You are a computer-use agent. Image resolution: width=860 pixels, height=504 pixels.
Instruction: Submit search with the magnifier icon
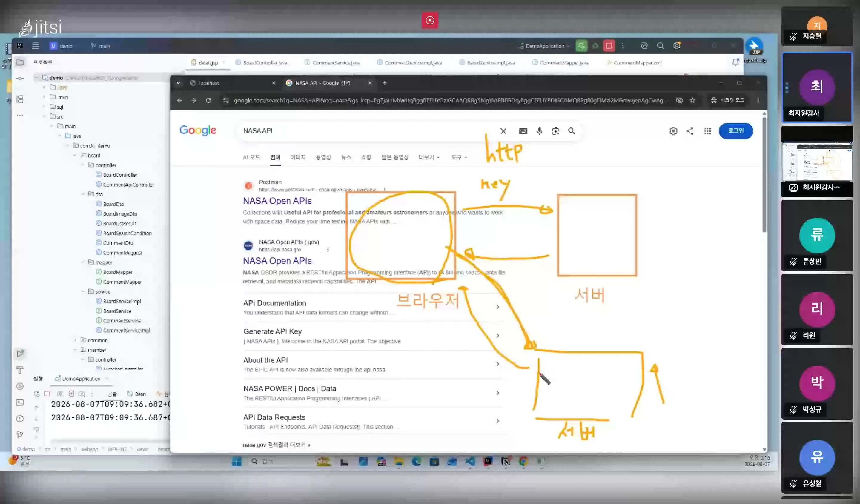click(572, 131)
